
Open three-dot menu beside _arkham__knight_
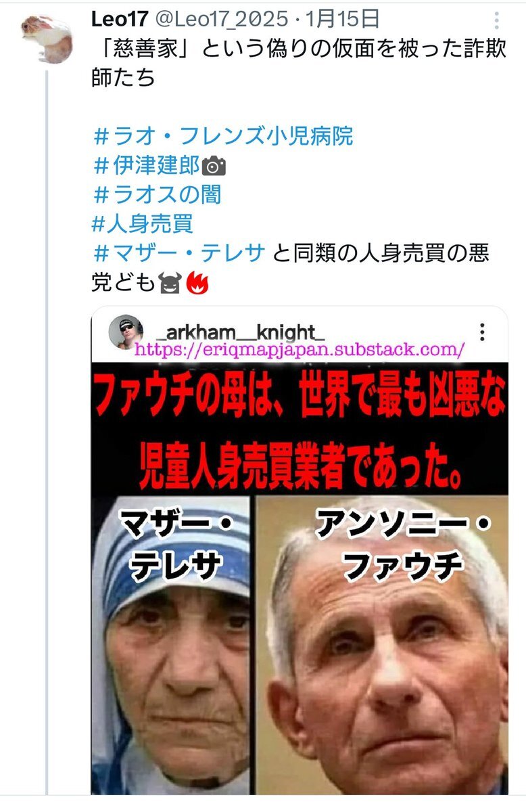[482, 332]
